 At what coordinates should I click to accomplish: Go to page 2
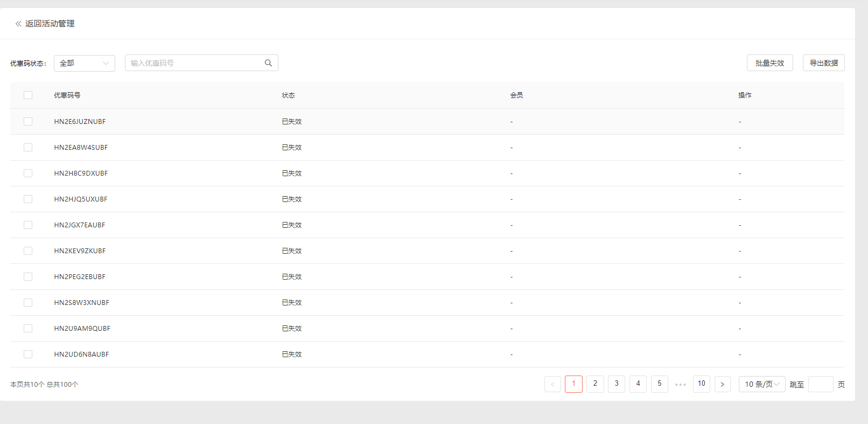pos(595,384)
